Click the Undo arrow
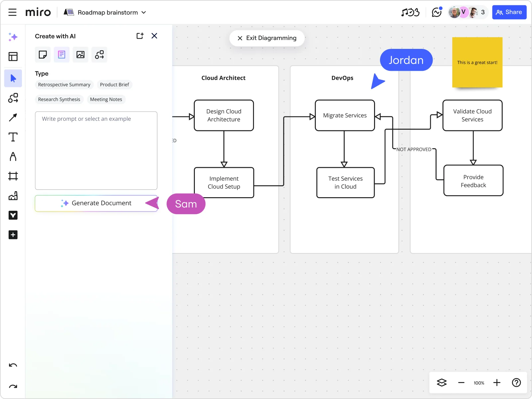The image size is (532, 399). pos(13,365)
